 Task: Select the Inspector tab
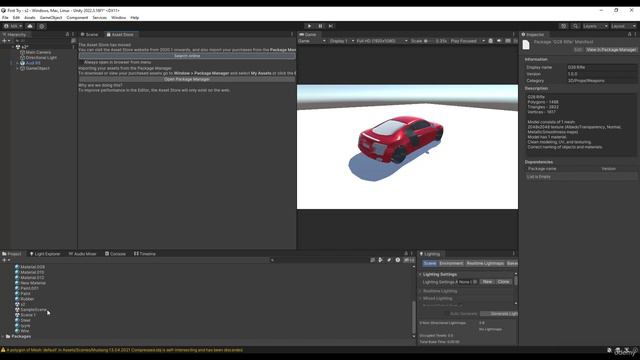click(533, 35)
